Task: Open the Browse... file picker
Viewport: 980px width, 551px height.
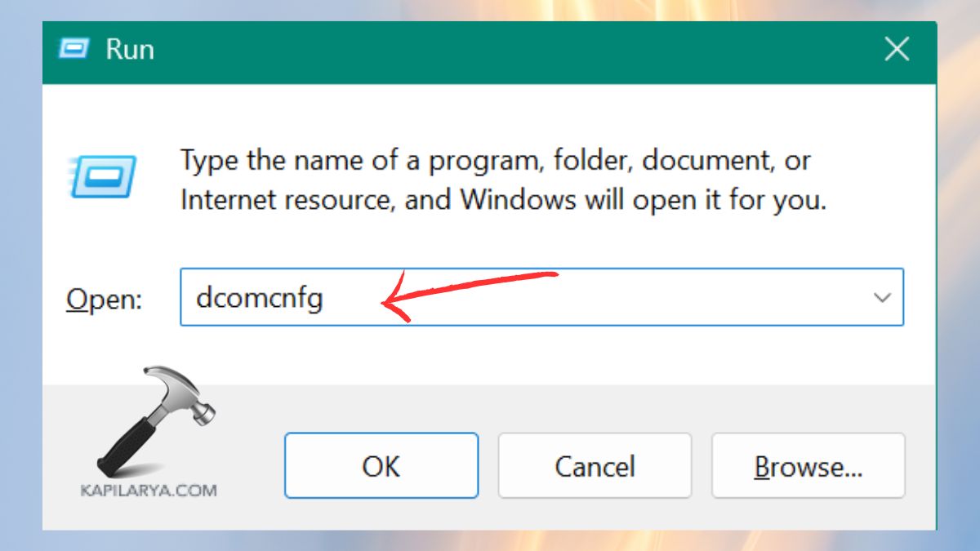Action: pos(808,466)
